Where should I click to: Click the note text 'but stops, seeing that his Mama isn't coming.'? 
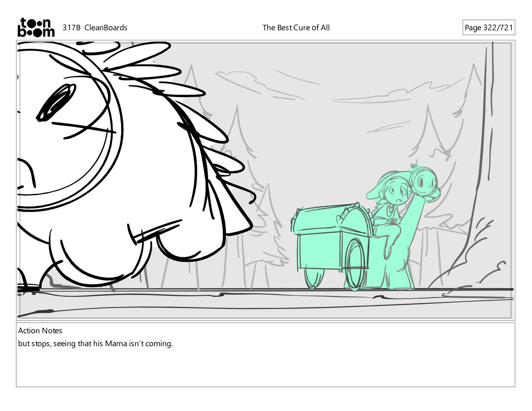click(95, 344)
